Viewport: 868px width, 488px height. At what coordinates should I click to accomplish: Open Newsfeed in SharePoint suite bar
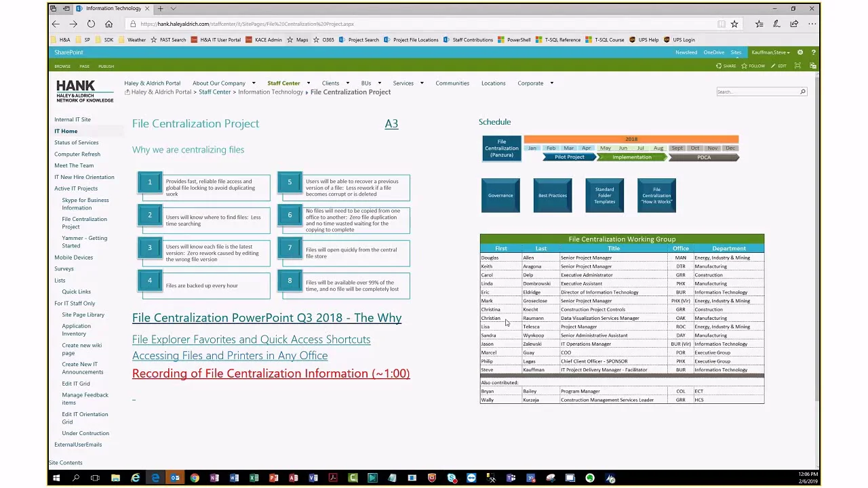click(x=686, y=52)
